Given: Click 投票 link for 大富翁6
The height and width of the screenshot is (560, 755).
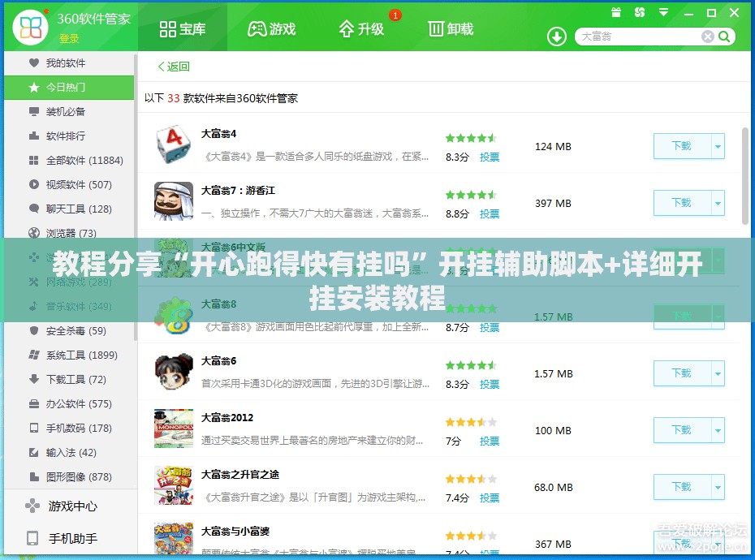Looking at the screenshot, I should 490,384.
